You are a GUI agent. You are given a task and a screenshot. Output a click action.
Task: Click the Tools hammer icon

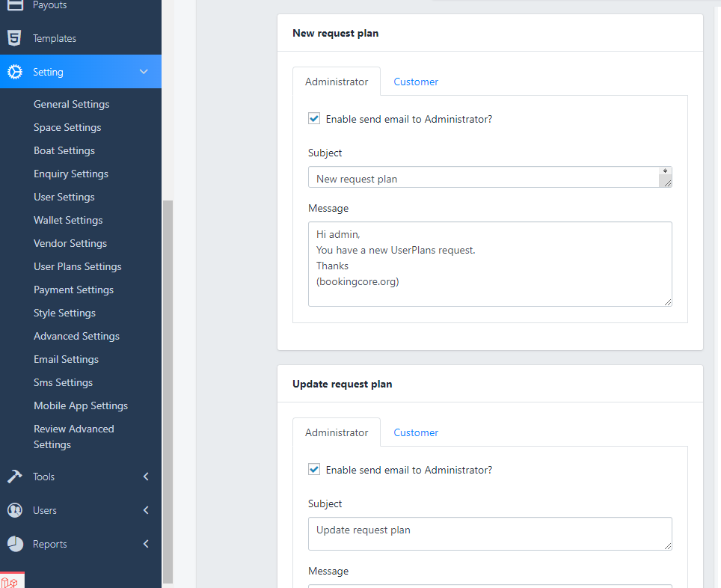click(15, 477)
